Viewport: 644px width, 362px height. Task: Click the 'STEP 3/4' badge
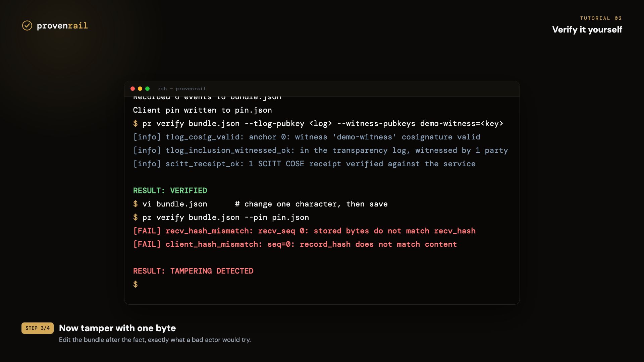click(38, 328)
